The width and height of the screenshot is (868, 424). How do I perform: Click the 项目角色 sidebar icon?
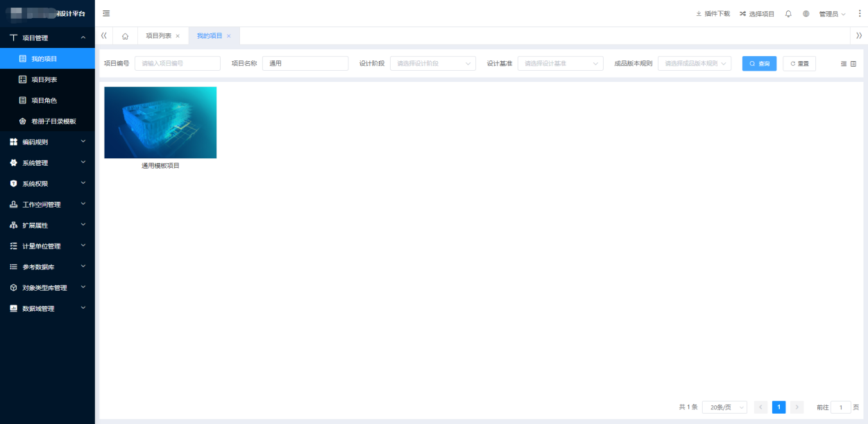click(x=23, y=100)
